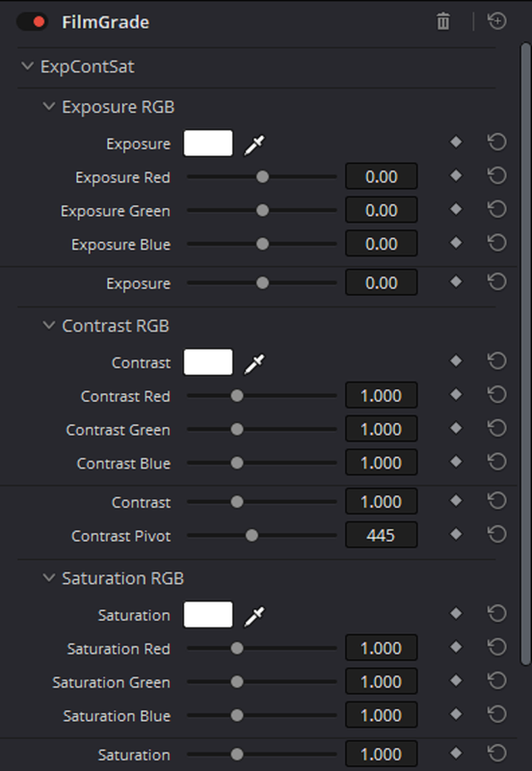Screen dimensions: 532x771
Task: Reset the Saturation Green parameter
Action: tap(497, 681)
